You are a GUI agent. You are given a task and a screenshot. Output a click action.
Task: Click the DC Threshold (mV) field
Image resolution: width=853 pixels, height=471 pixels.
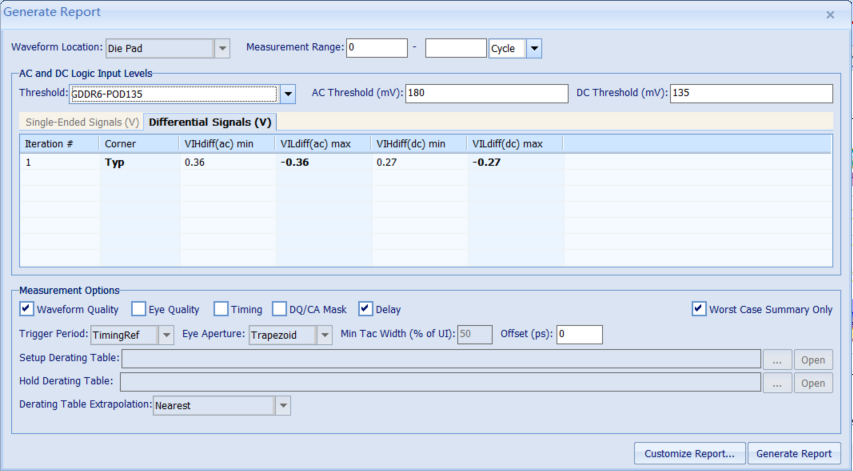point(751,93)
